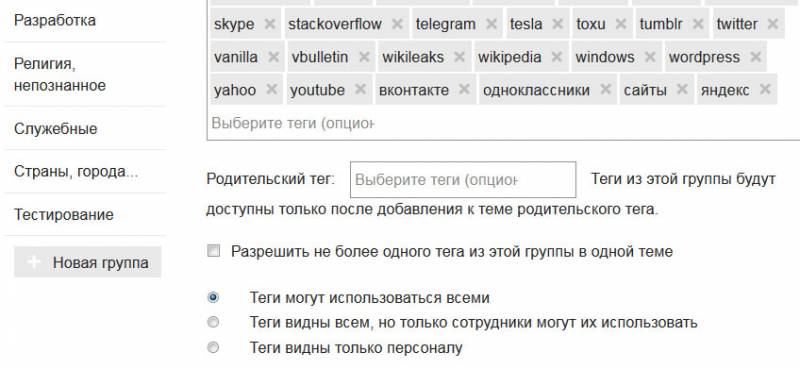
Task: Remove the twitter tag
Action: [773, 23]
